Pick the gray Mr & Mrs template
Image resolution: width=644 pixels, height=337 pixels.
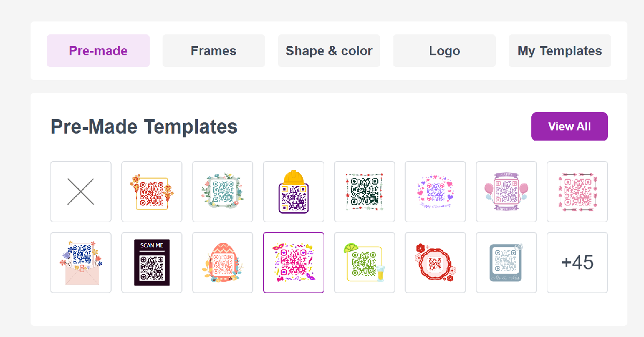(506, 262)
